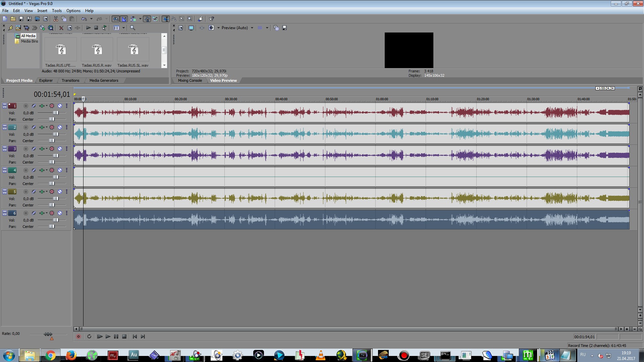
Task: Click the transport Pause button
Action: pyautogui.click(x=116, y=337)
